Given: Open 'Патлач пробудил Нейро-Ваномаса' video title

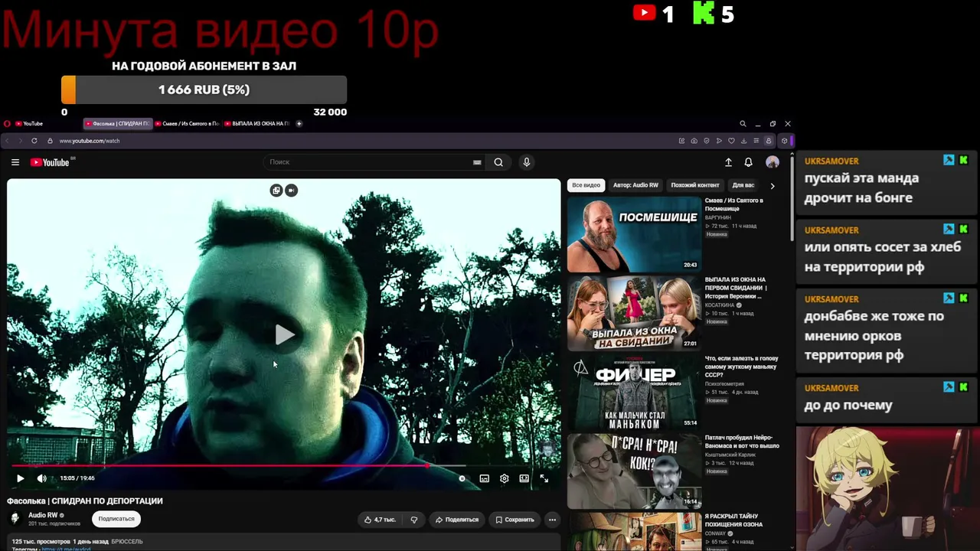Looking at the screenshot, I should [742, 442].
